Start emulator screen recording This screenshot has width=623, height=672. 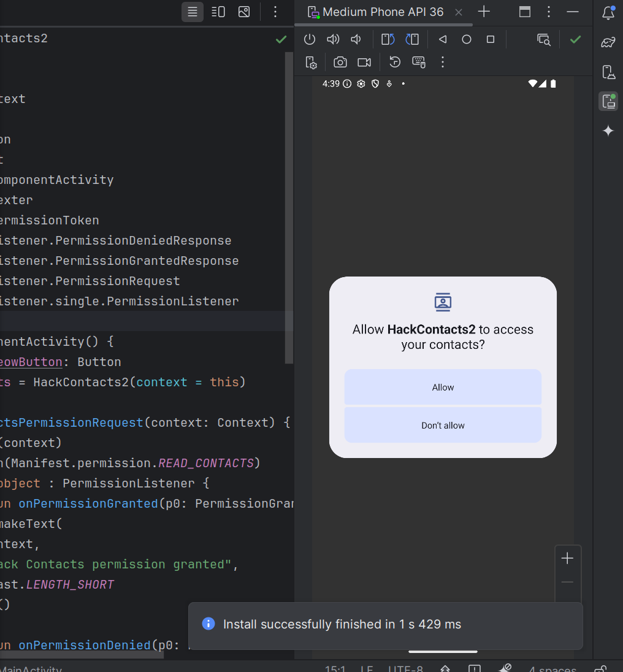pyautogui.click(x=364, y=62)
